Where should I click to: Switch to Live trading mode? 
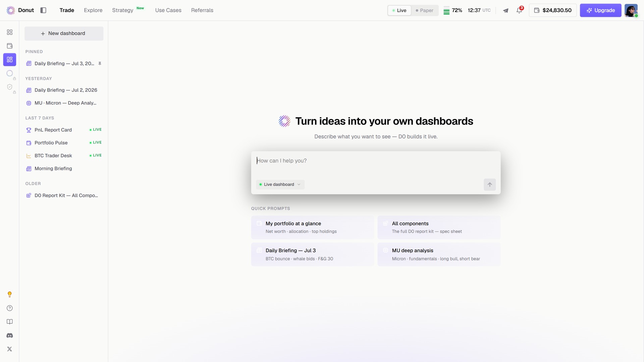click(399, 10)
